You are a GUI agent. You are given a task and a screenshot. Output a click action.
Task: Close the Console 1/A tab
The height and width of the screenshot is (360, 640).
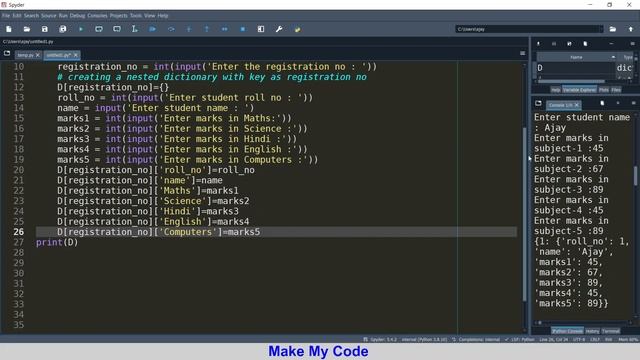point(577,105)
